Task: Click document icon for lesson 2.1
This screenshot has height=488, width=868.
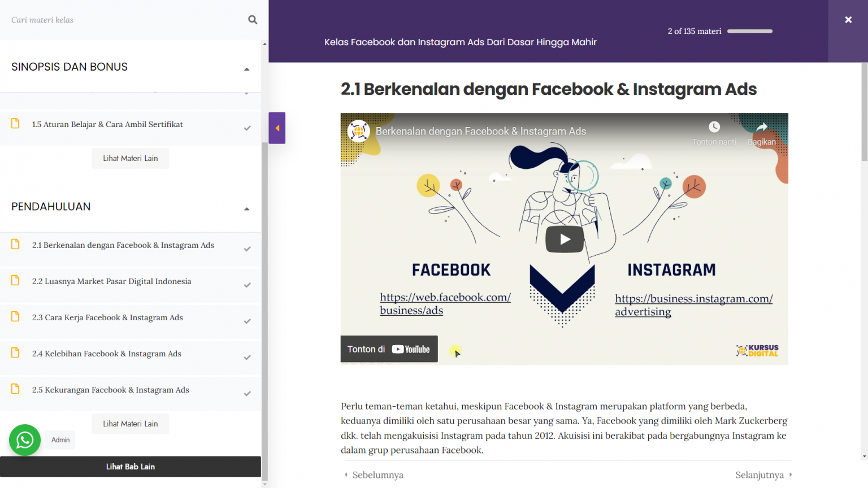Action: [x=15, y=244]
